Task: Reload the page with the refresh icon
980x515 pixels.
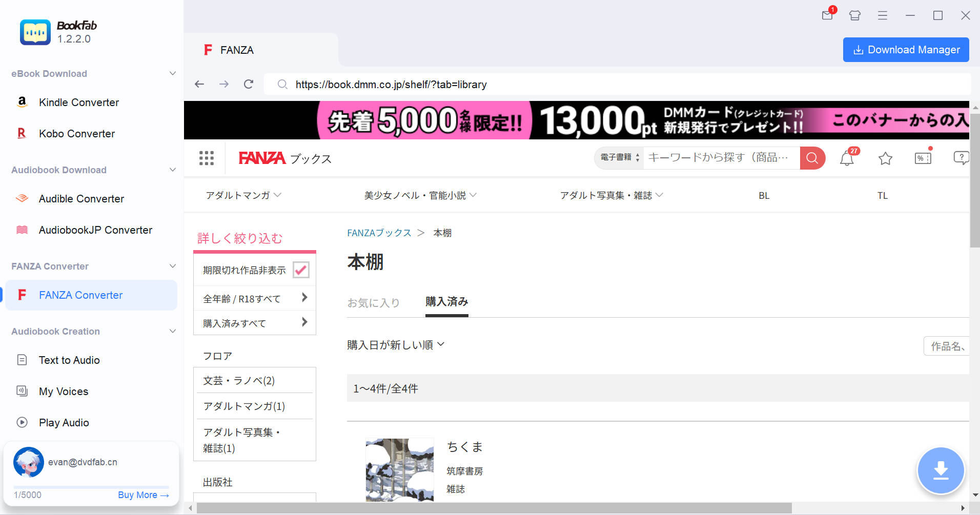Action: (249, 84)
